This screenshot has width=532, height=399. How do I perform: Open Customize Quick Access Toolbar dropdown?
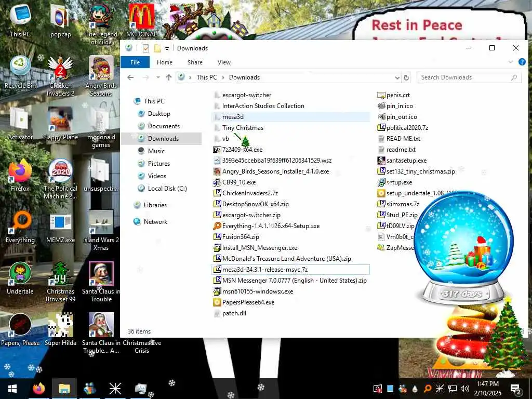[167, 48]
